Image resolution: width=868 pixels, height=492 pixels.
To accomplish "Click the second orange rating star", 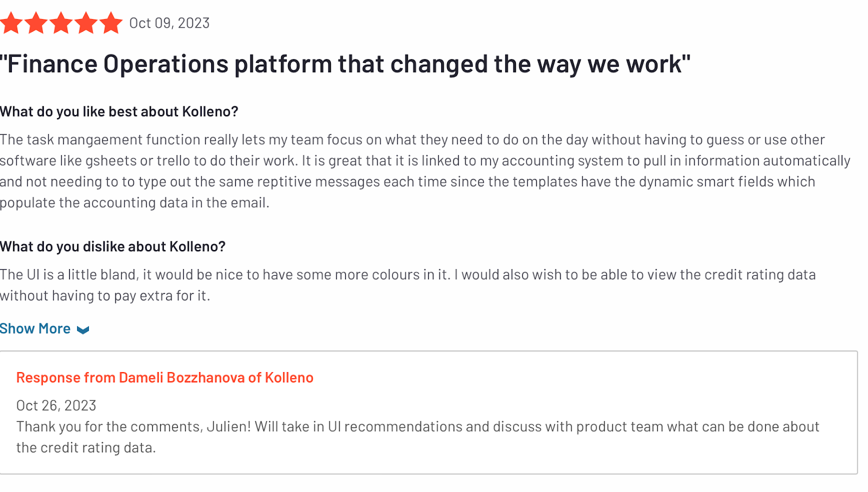I will [36, 23].
